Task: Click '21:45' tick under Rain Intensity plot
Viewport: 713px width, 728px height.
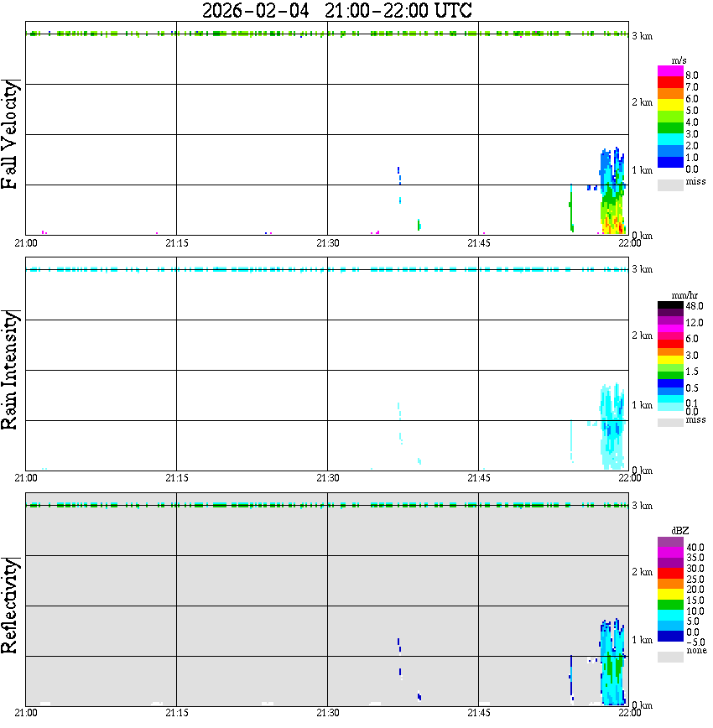Action: tap(479, 478)
